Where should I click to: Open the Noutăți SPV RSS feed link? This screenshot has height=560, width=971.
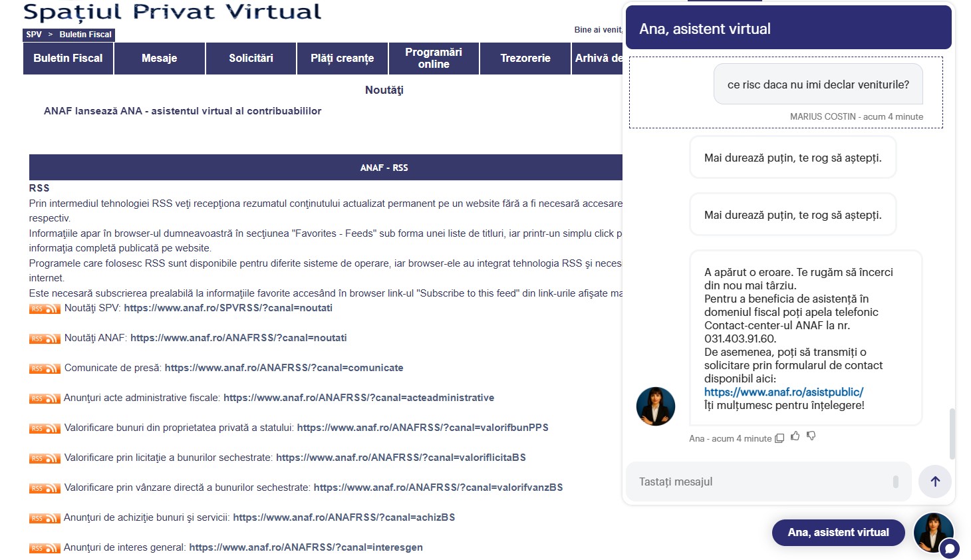(x=228, y=308)
